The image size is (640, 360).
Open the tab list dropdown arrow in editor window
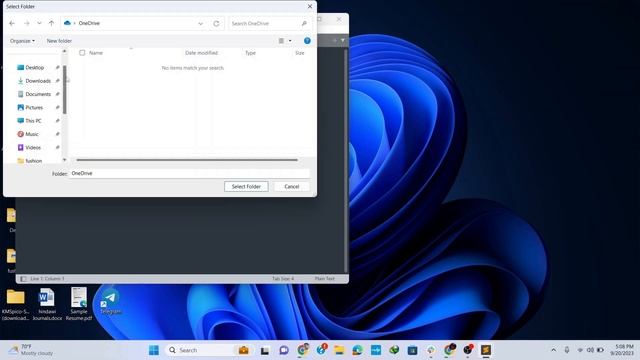[343, 40]
